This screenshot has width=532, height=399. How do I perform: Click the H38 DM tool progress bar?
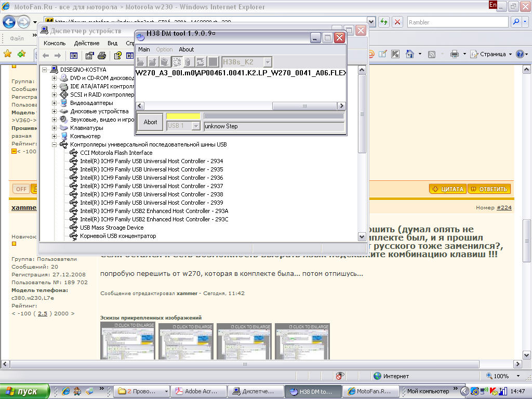(x=274, y=116)
